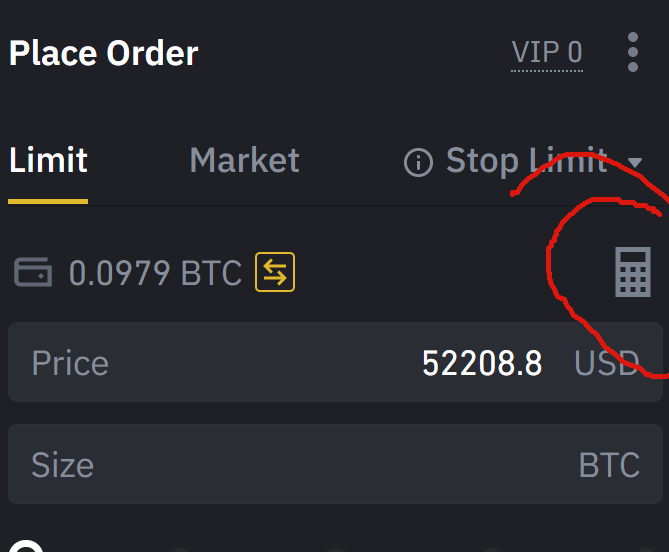Screen dimensions: 669x552
Task: Expand the caret next to Stop Limit
Action: coord(635,162)
